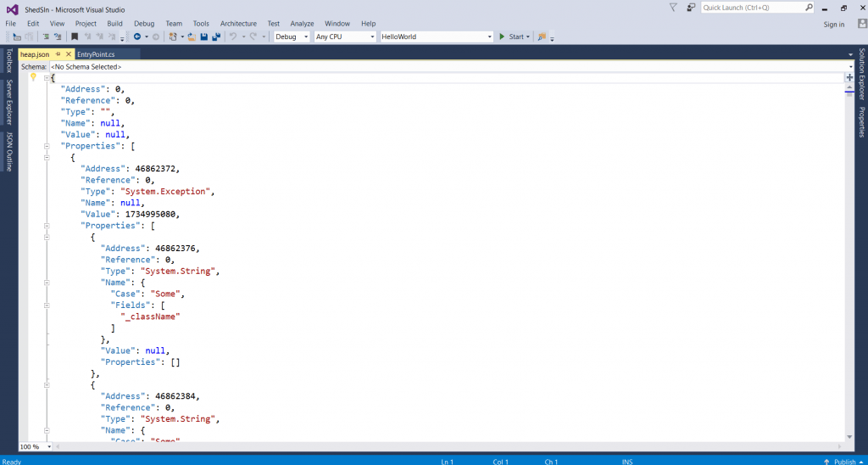The height and width of the screenshot is (465, 868).
Task: Click the Redo arrow icon
Action: coord(253,36)
